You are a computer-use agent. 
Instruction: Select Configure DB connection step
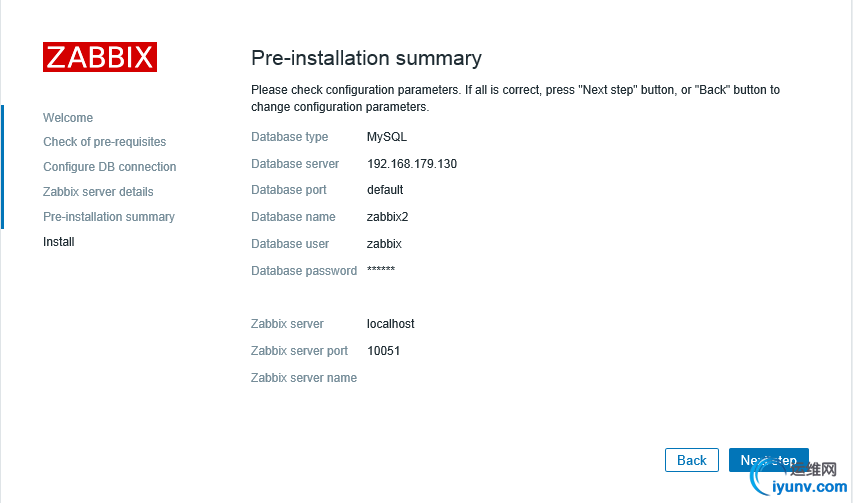pos(109,167)
